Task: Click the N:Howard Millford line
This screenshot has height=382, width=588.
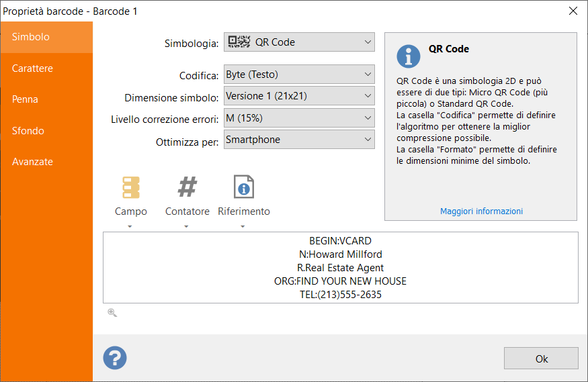Action: [x=340, y=254]
